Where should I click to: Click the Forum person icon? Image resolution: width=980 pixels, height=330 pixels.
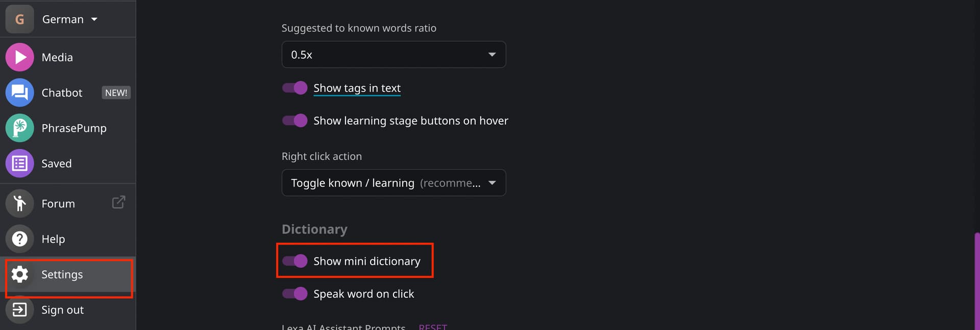19,204
